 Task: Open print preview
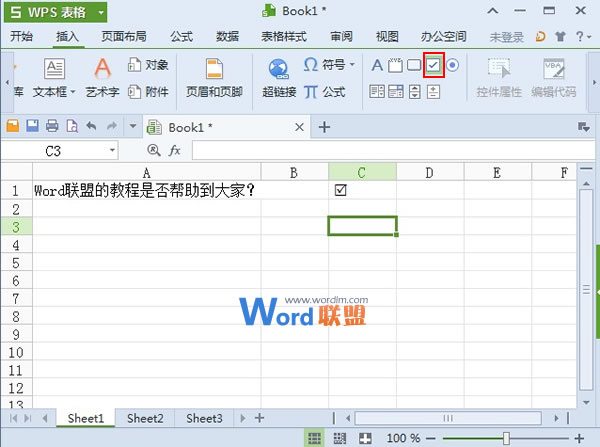pos(72,126)
